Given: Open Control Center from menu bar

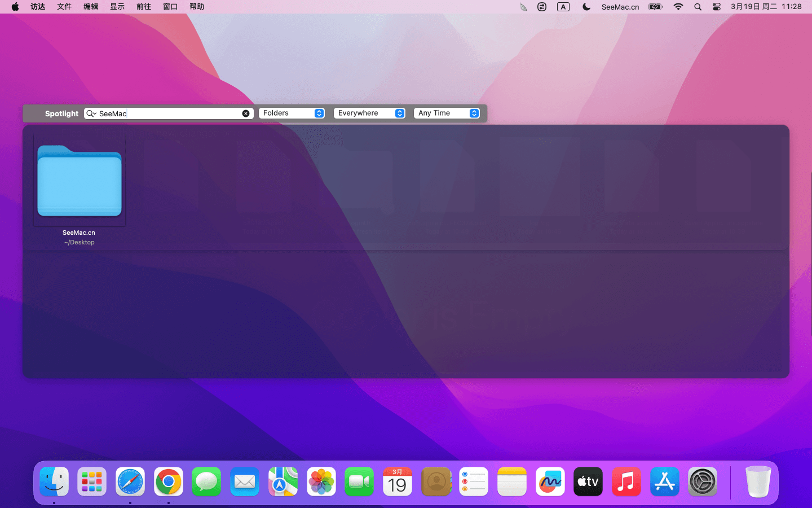Looking at the screenshot, I should coord(717,7).
